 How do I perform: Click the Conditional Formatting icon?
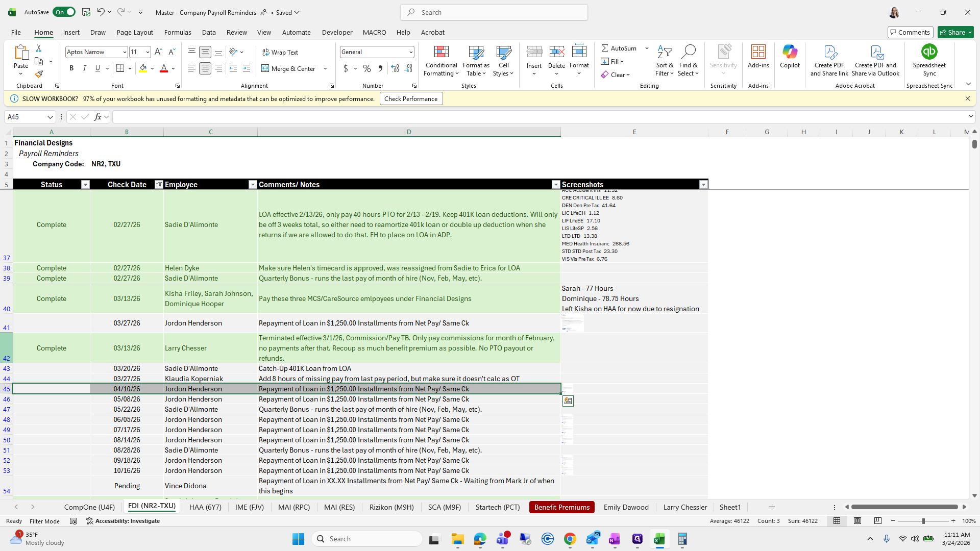point(441,52)
